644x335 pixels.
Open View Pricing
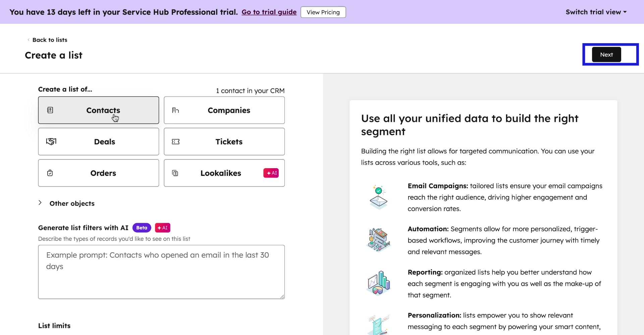pyautogui.click(x=323, y=12)
